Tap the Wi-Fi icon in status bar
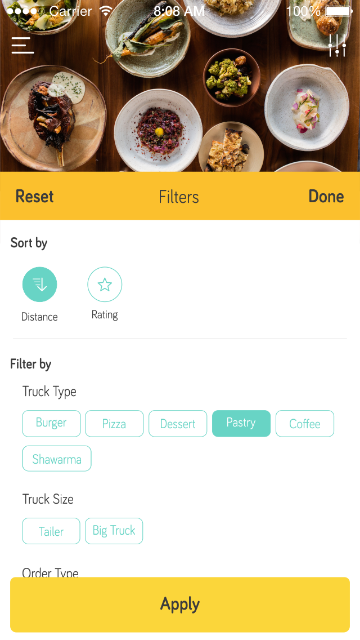The image size is (360, 640). pos(106,11)
